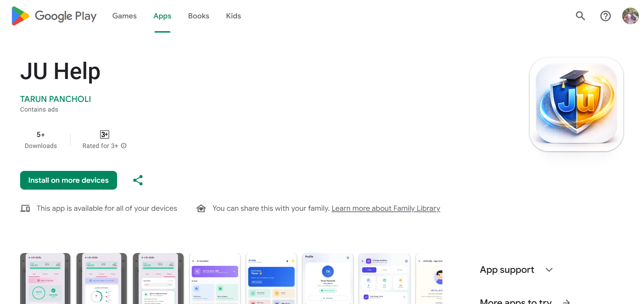This screenshot has width=644, height=304.
Task: Open the AI Assistant screenshot thumbnail
Action: click(x=215, y=279)
